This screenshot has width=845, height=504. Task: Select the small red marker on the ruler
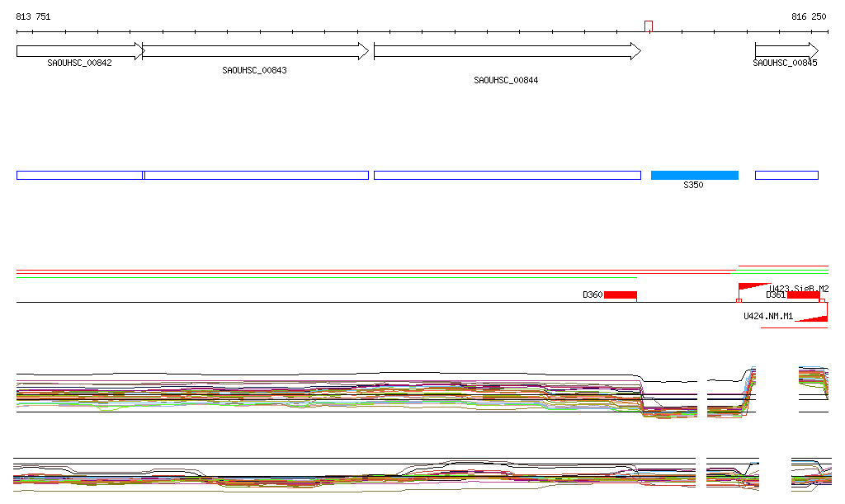click(x=649, y=26)
